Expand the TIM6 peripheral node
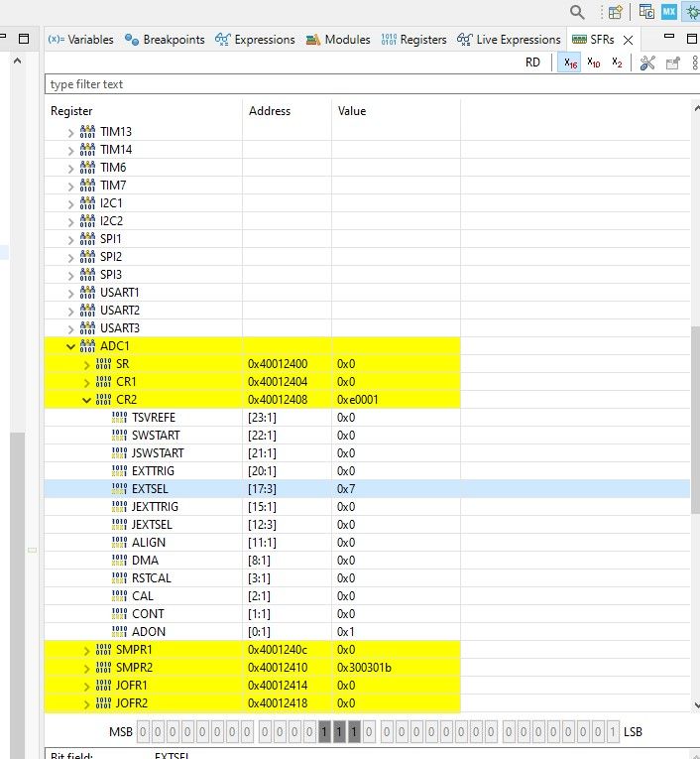The height and width of the screenshot is (759, 700). coord(70,169)
